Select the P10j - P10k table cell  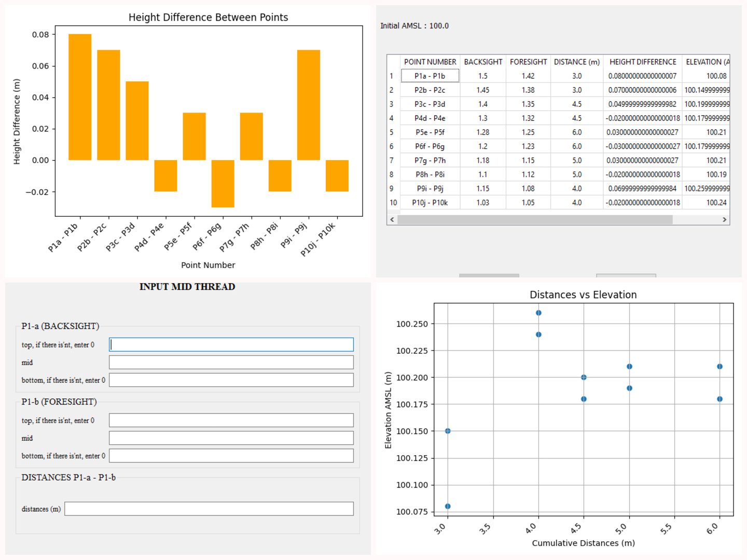[x=430, y=203]
